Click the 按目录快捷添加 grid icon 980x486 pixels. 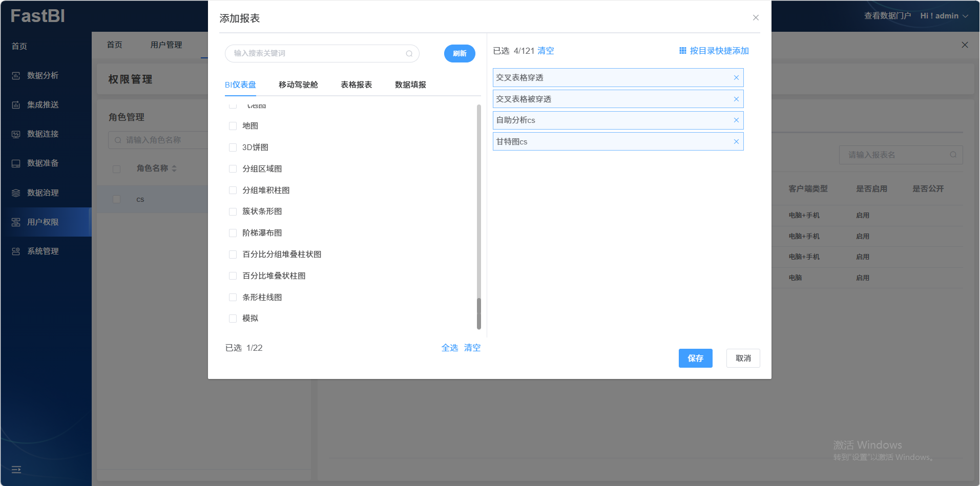[x=682, y=51]
